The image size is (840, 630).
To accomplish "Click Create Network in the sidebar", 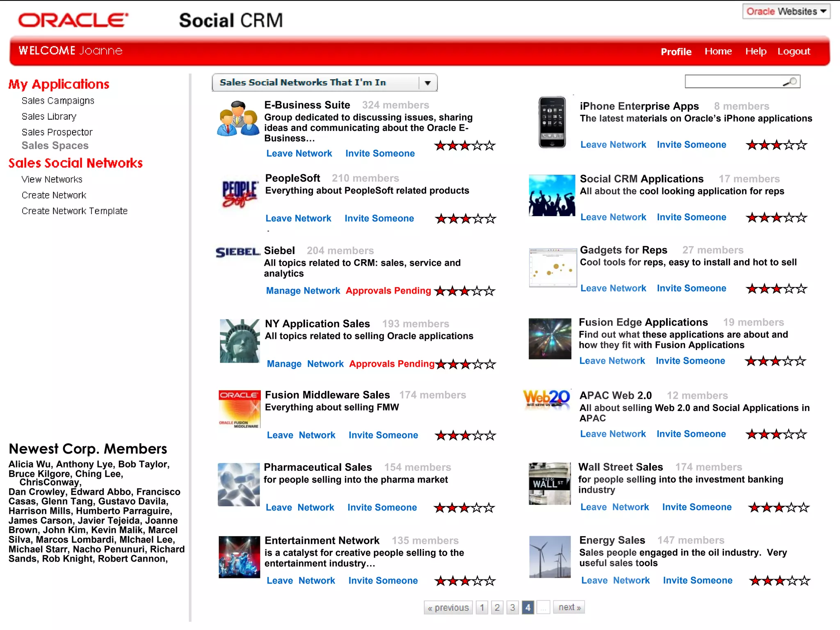I will click(x=54, y=195).
